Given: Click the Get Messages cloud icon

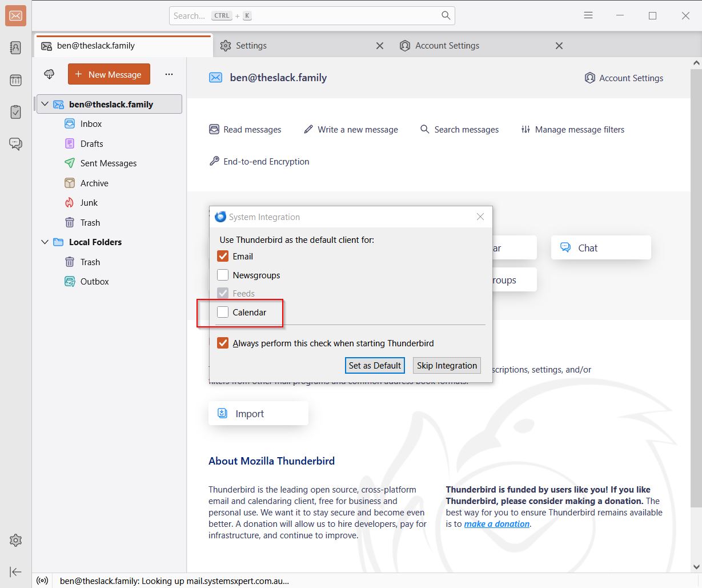Looking at the screenshot, I should click(50, 74).
